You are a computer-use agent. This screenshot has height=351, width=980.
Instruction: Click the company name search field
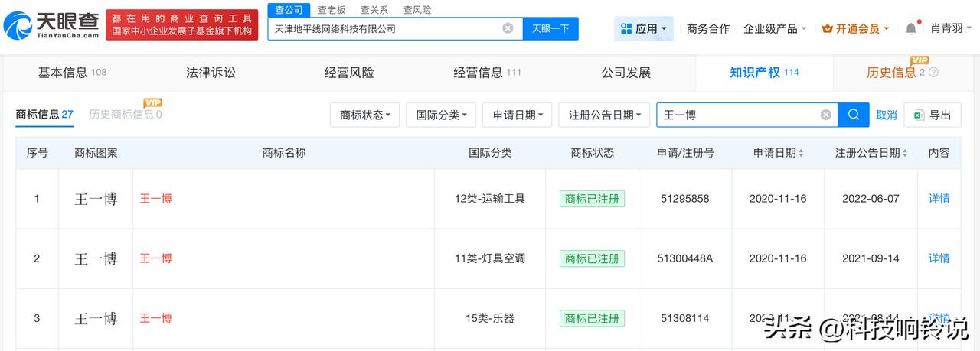pos(395,28)
